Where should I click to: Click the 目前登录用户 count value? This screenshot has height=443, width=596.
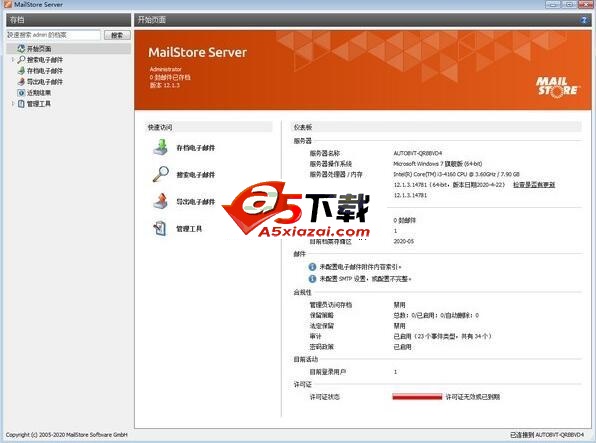(x=395, y=372)
